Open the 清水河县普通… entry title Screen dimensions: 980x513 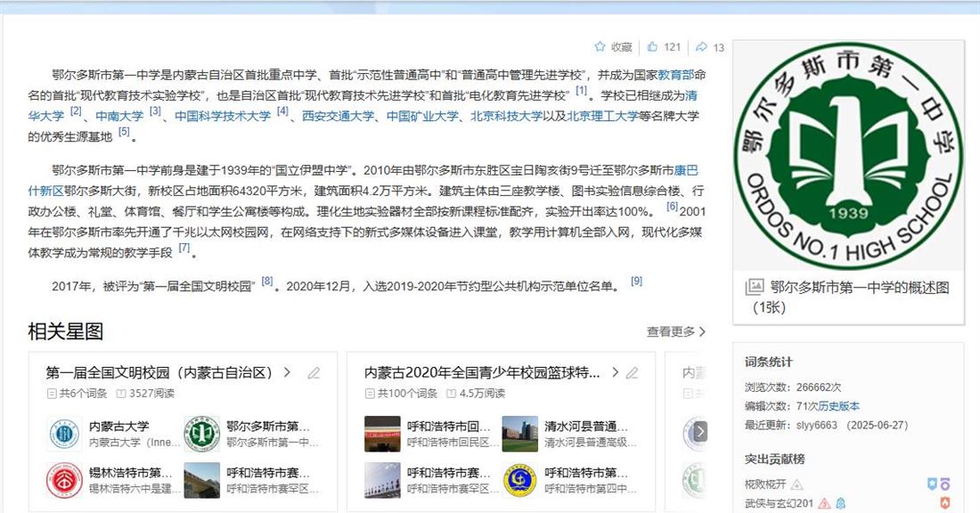585,427
